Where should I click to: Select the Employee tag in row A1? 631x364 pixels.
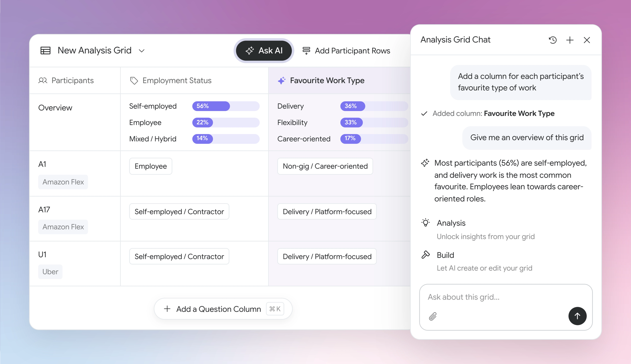click(151, 166)
